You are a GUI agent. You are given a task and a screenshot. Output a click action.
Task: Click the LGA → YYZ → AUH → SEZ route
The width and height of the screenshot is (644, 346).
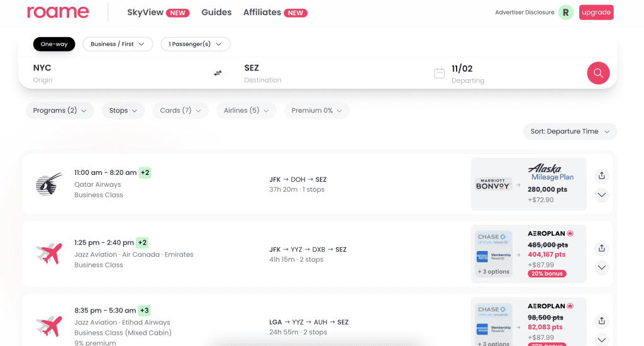[309, 322]
